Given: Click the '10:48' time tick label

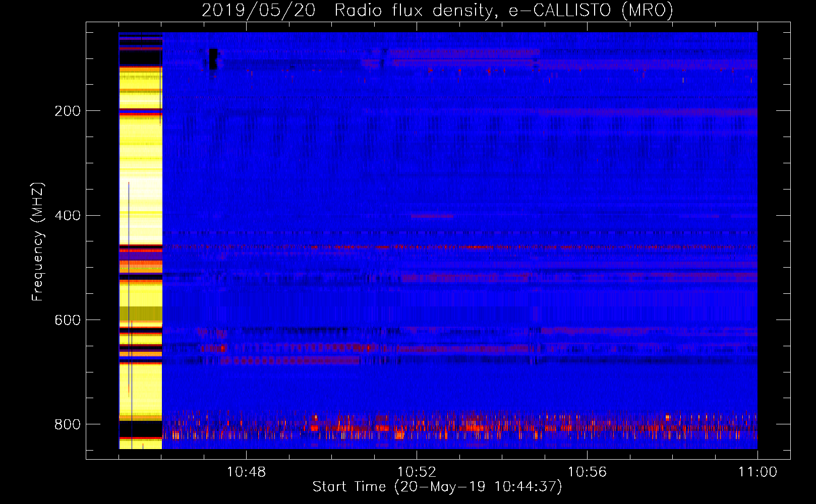Looking at the screenshot, I should (x=246, y=472).
